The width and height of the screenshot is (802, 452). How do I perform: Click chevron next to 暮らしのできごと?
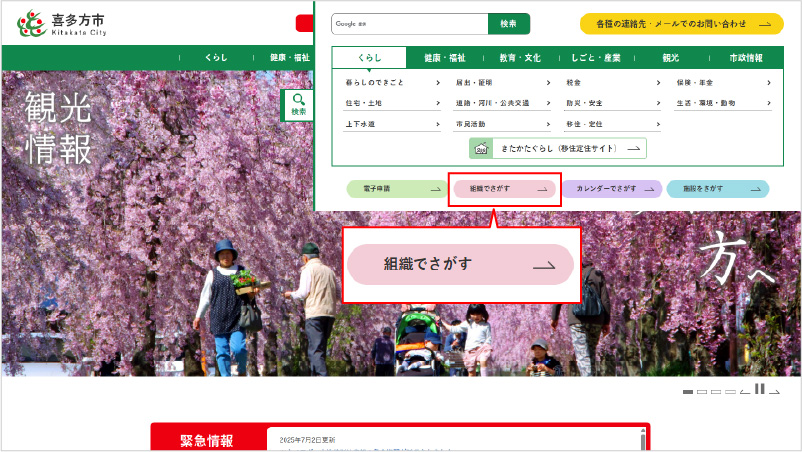(438, 82)
